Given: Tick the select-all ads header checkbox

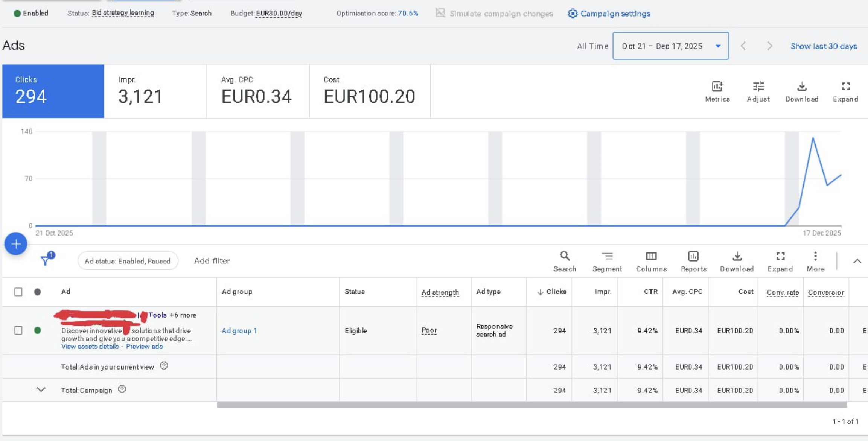Looking at the screenshot, I should point(18,292).
